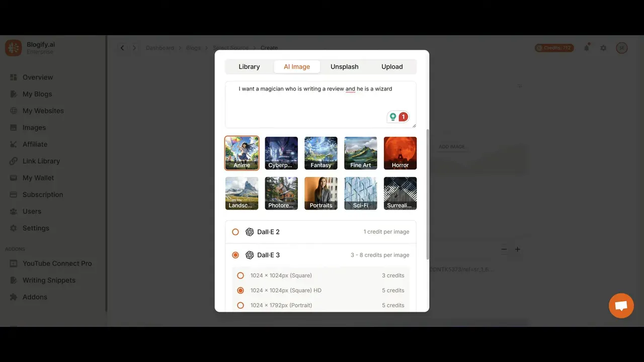Open the settings gear icon
The image size is (644, 362).
603,48
